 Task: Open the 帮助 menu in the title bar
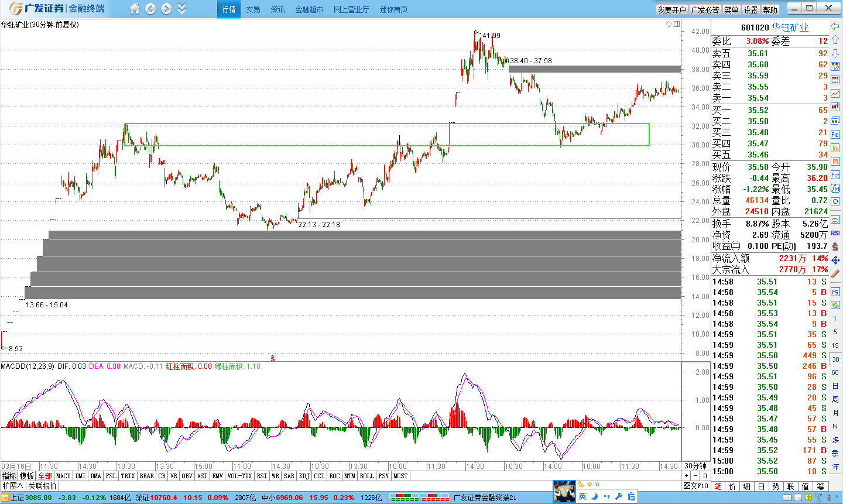click(x=770, y=9)
